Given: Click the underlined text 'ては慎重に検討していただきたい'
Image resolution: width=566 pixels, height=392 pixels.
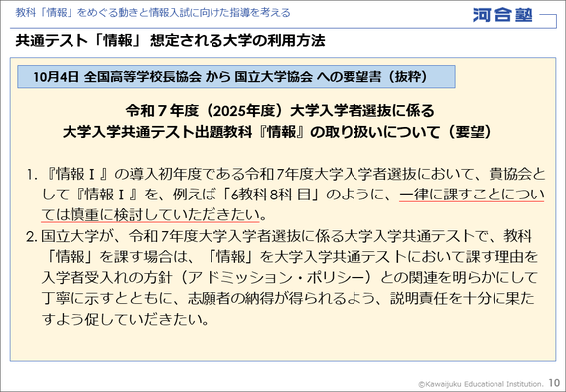Looking at the screenshot, I should (150, 215).
